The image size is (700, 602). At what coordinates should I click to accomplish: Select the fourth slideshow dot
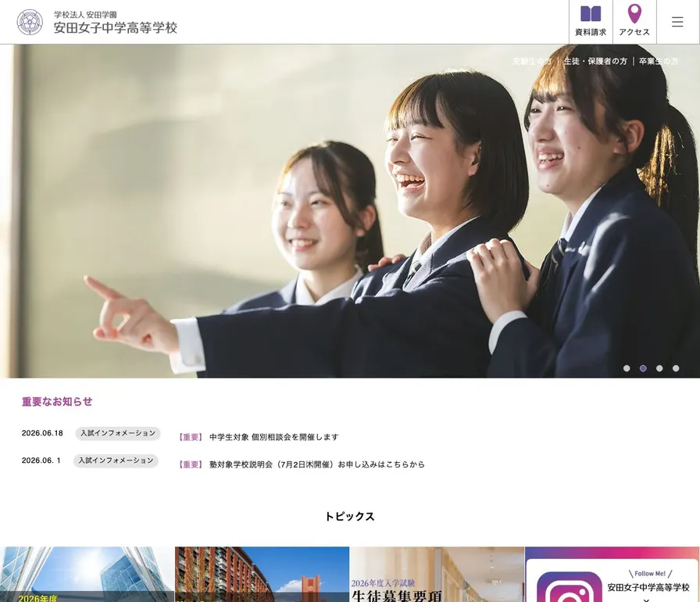(x=676, y=368)
